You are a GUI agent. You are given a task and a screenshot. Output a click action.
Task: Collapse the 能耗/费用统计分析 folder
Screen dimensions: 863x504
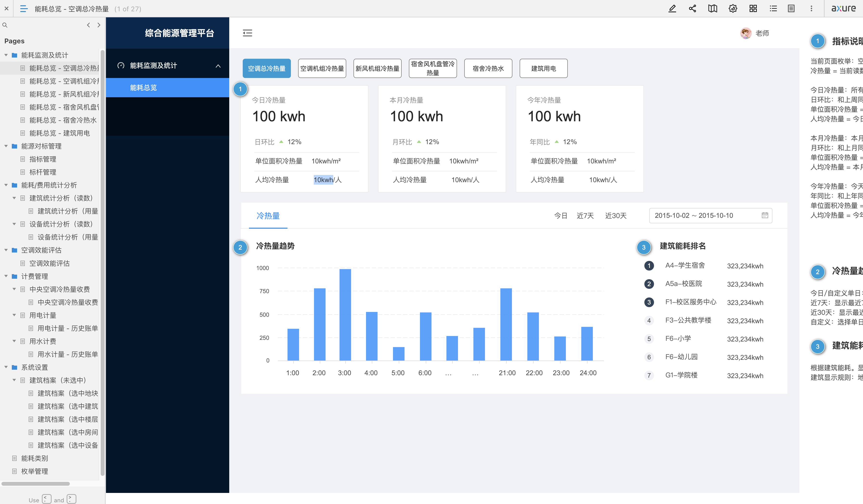point(6,185)
